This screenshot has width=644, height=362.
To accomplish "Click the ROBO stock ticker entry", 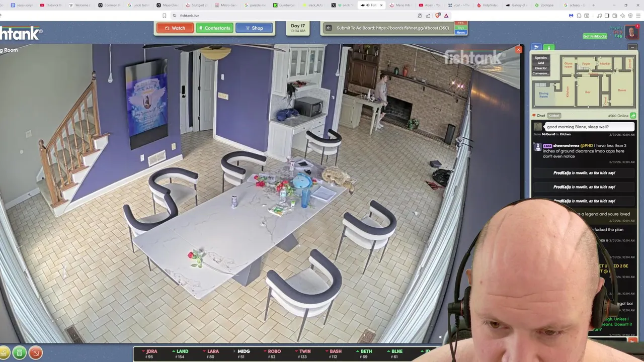I will click(x=272, y=354).
